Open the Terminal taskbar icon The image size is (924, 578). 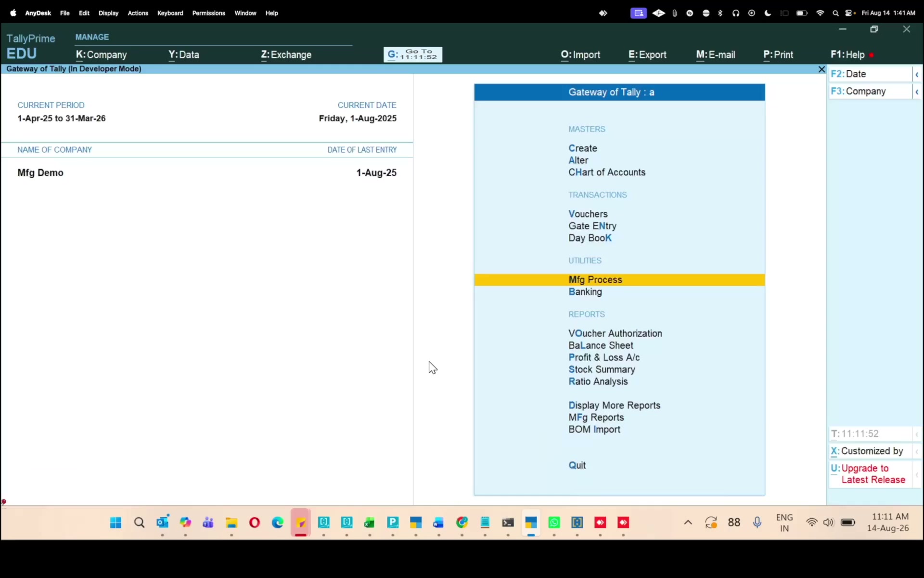508,523
